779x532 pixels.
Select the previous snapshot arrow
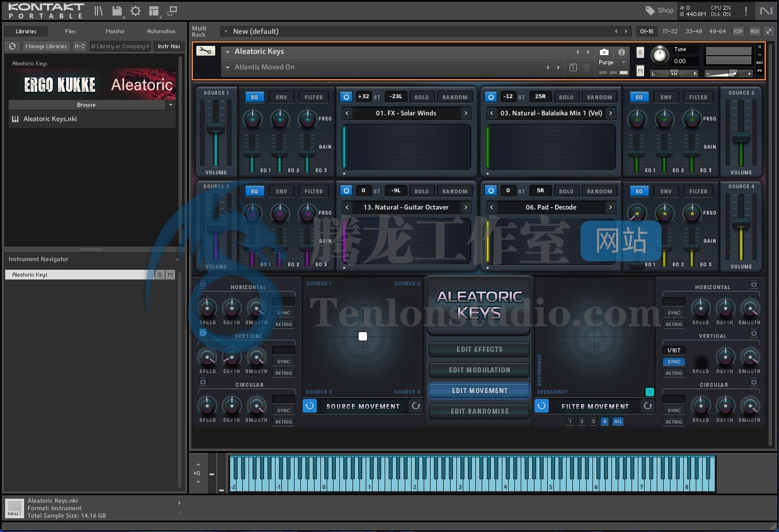tap(548, 67)
